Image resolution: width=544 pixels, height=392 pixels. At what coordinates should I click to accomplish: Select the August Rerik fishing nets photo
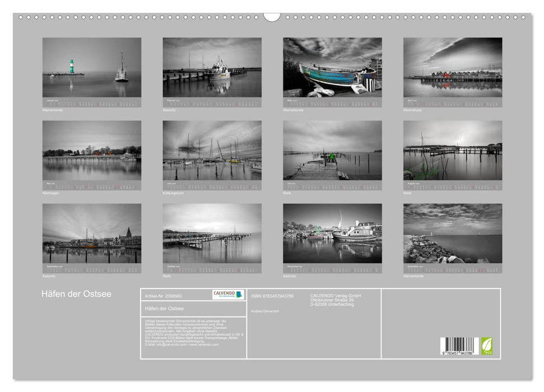click(453, 151)
